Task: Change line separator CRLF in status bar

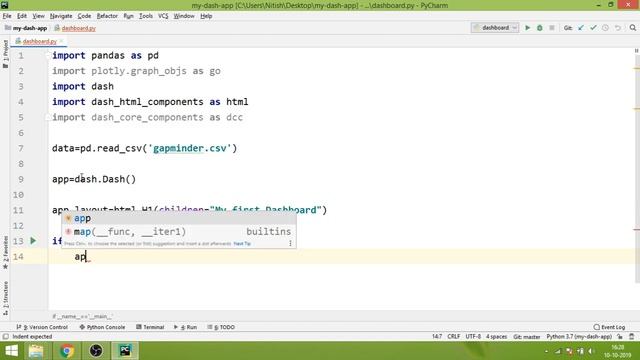Action: coord(453,337)
